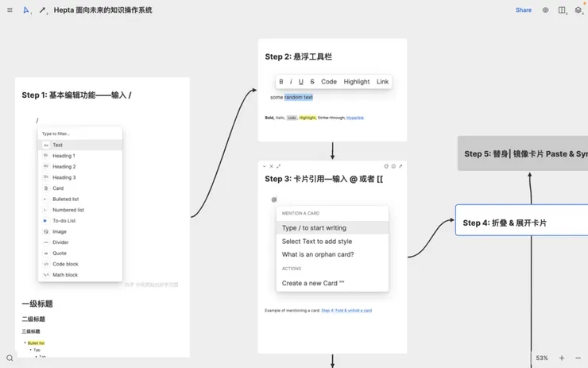Screen dimensions: 588x368
Task: Expand Step 3 card with diagonal arrows icon
Action: (279, 166)
